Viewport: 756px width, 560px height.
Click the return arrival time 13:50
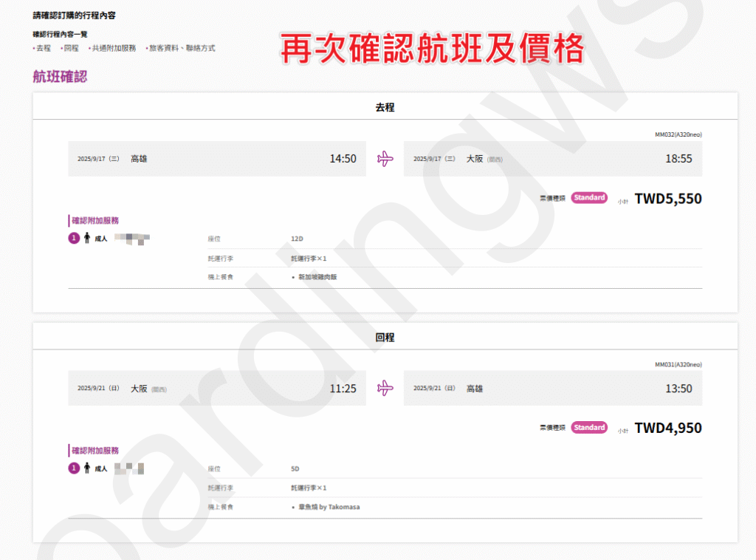click(x=679, y=389)
